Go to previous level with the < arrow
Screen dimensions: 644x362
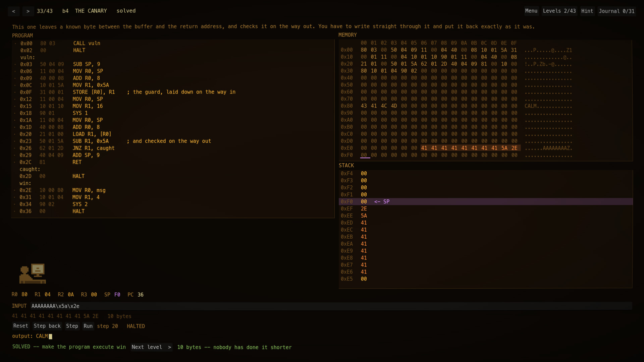pos(13,11)
